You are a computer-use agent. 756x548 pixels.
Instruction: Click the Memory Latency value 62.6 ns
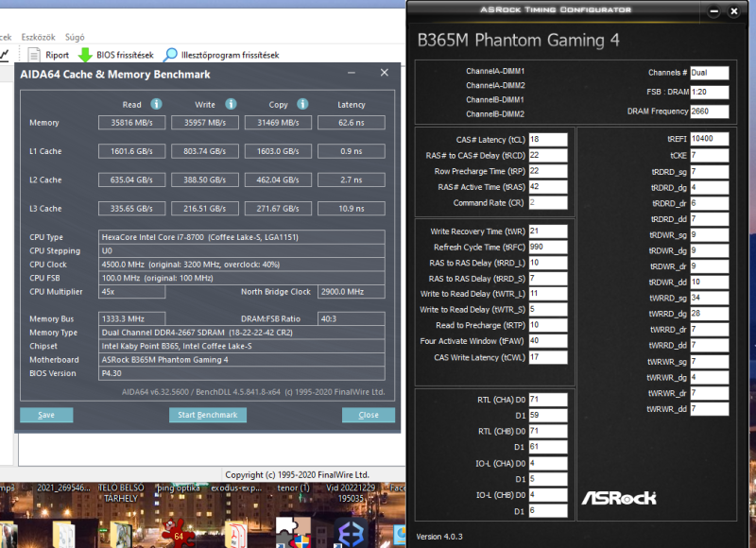click(x=352, y=123)
